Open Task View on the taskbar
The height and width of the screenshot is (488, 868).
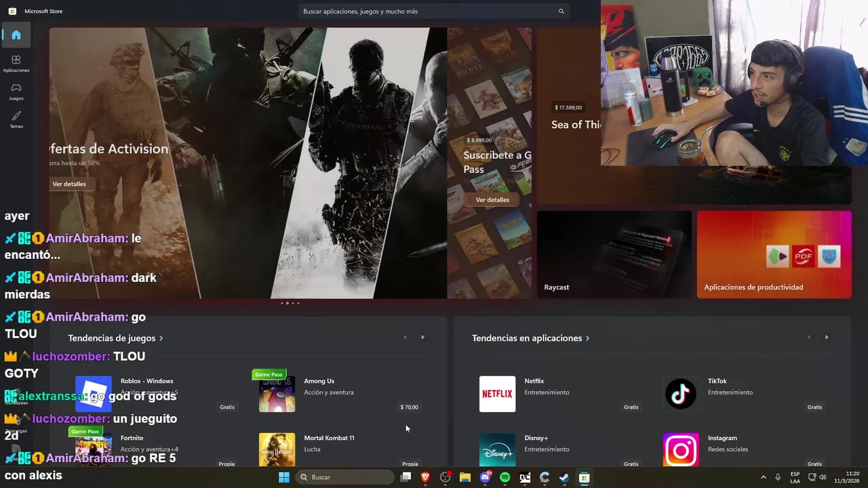coord(406,477)
